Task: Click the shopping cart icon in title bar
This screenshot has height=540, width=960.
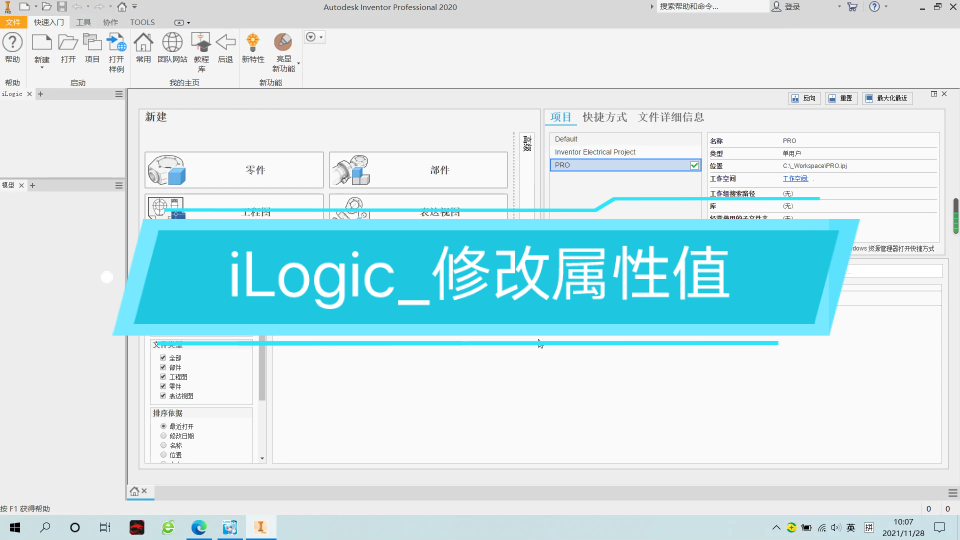Action: coord(852,7)
